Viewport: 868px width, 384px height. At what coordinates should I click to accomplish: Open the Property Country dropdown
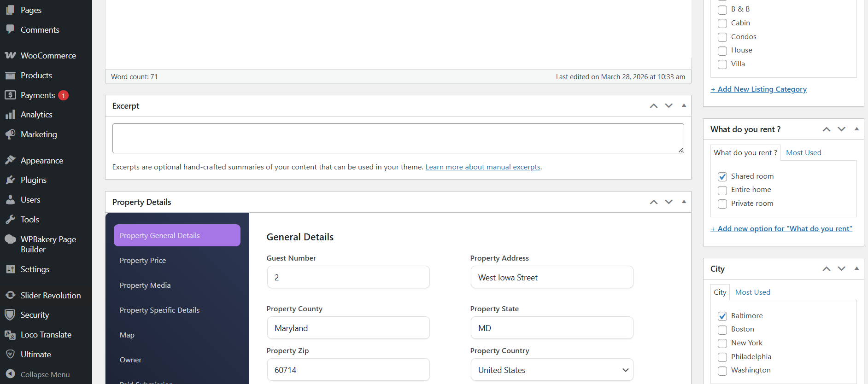(551, 370)
